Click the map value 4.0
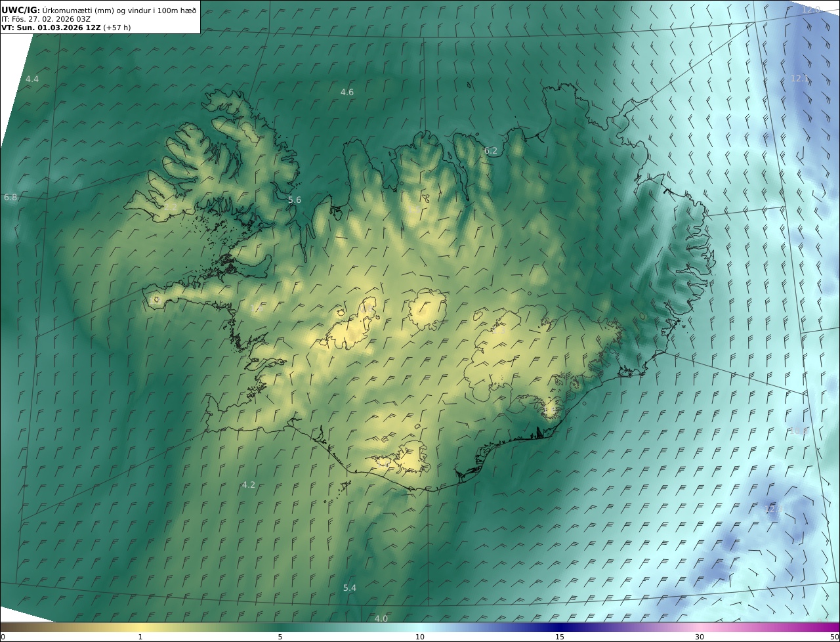 (x=381, y=618)
